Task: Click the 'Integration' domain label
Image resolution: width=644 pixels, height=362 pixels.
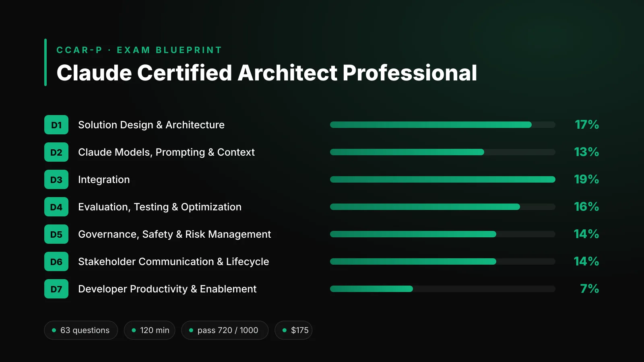Action: click(104, 180)
